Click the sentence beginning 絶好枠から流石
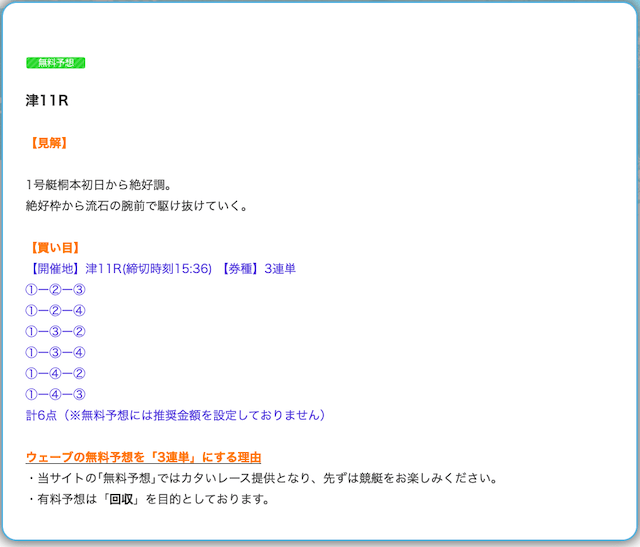This screenshot has width=640, height=547. 136,206
